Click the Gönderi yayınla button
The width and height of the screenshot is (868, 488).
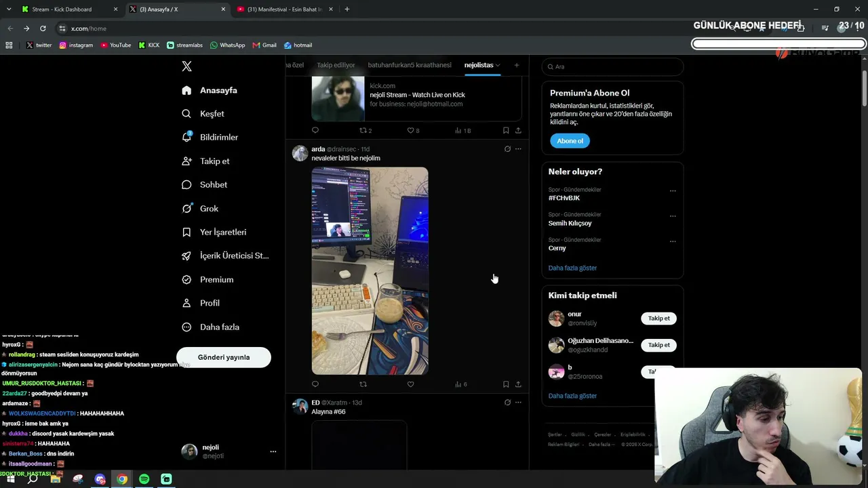[224, 357]
